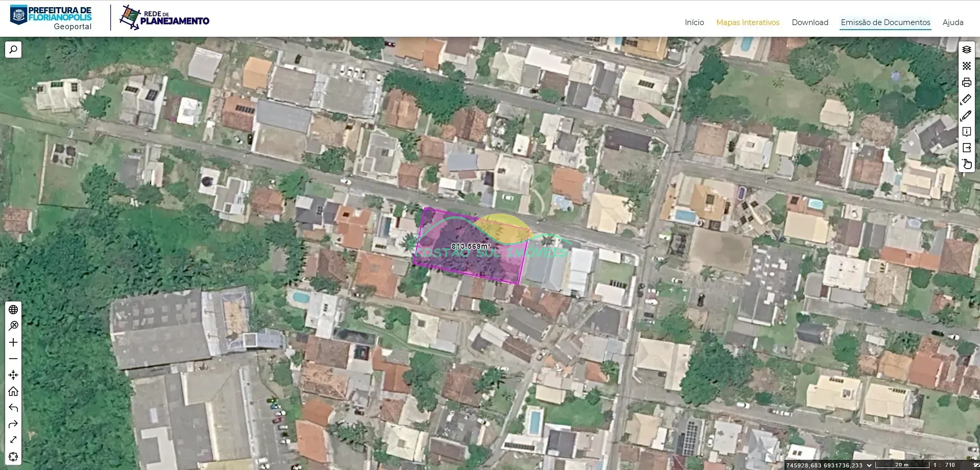Open the basemap checkerboard tool
This screenshot has width=980, height=470.
(x=966, y=66)
